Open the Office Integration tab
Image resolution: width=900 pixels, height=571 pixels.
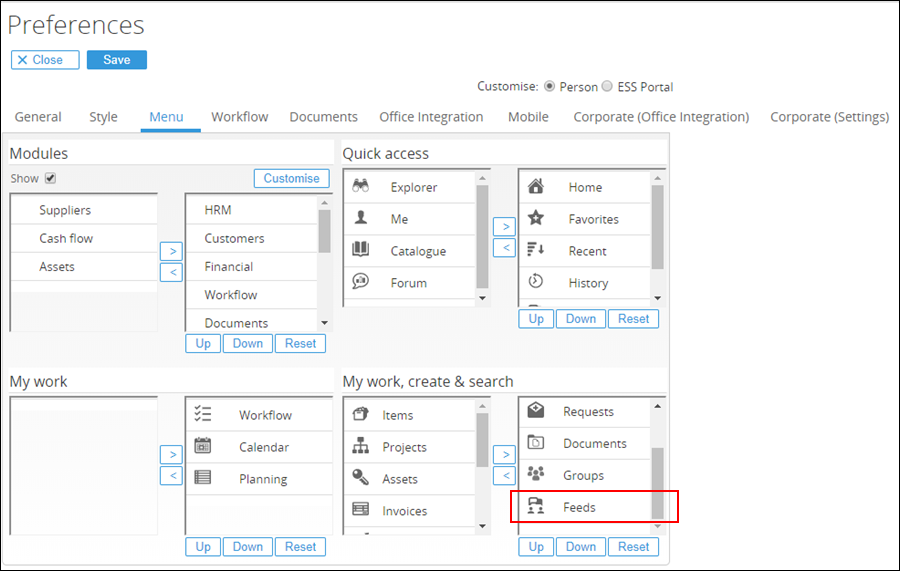coord(431,116)
